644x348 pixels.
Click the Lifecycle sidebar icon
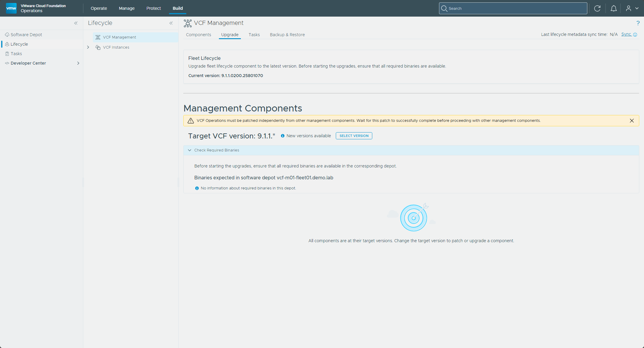pyautogui.click(x=7, y=44)
